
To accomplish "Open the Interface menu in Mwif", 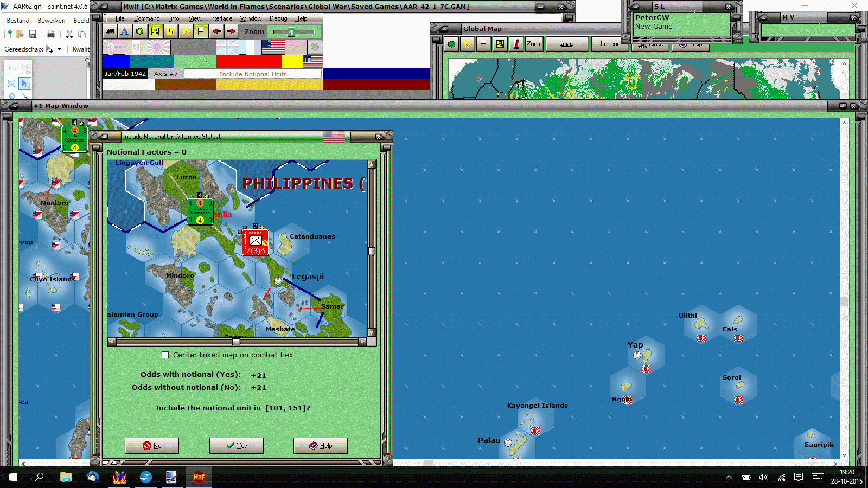I will tap(221, 18).
